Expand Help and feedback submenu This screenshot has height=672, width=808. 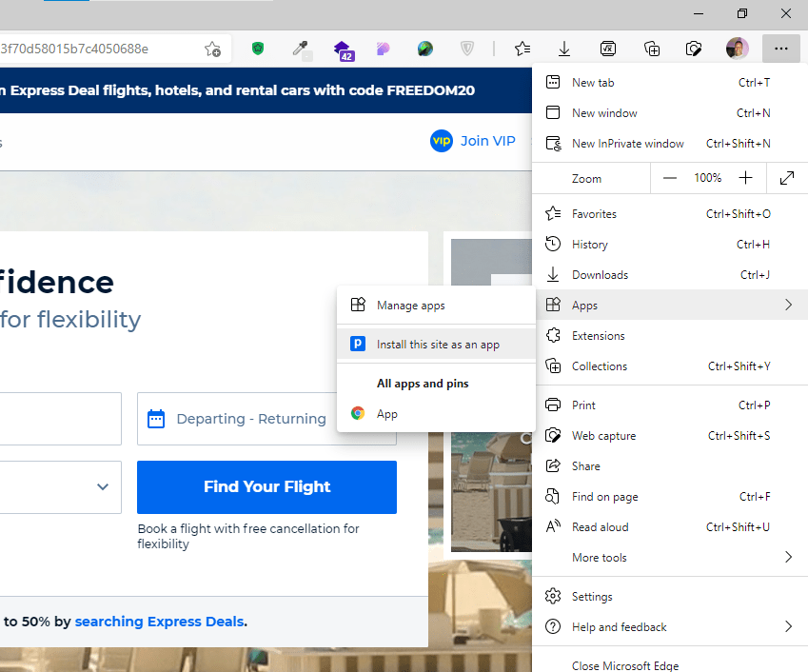tap(670, 626)
